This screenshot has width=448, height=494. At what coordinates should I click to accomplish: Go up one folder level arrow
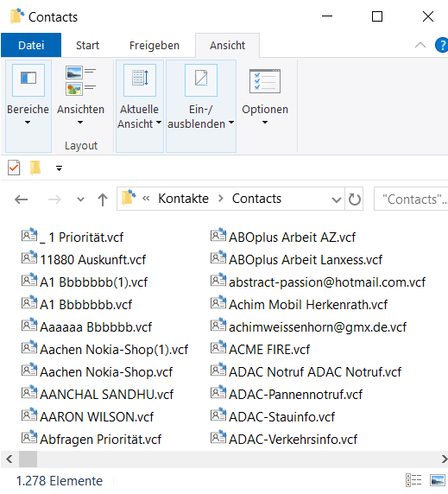click(x=103, y=199)
